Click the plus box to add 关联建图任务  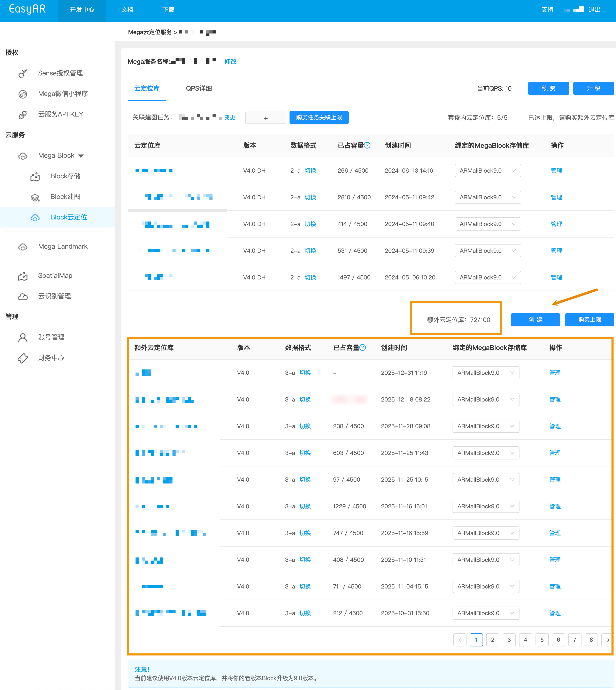tap(265, 118)
